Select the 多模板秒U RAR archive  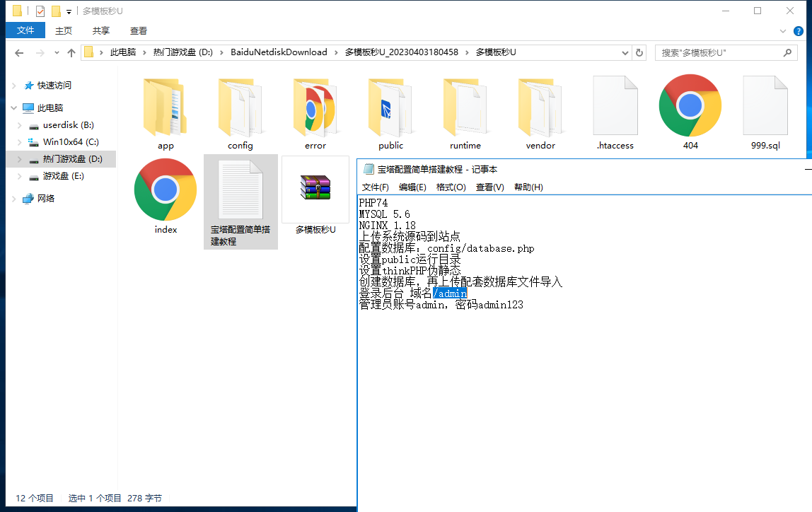(x=315, y=190)
